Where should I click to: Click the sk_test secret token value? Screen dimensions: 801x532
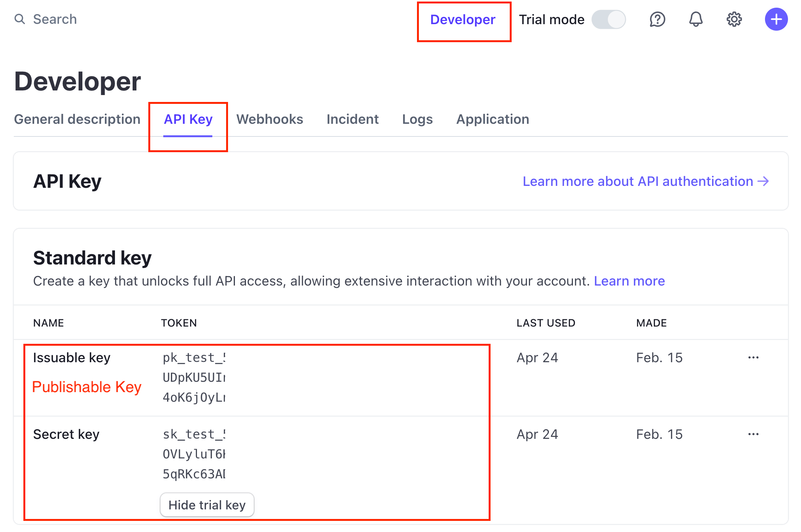coord(194,454)
